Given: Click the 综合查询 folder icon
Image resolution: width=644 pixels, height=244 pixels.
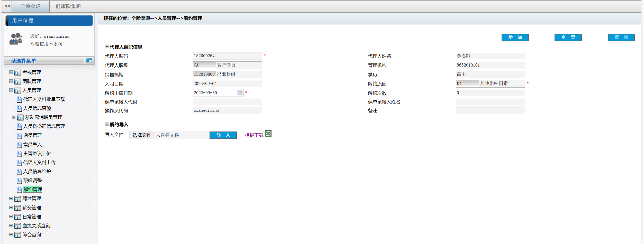Looking at the screenshot, I should coord(17,235).
